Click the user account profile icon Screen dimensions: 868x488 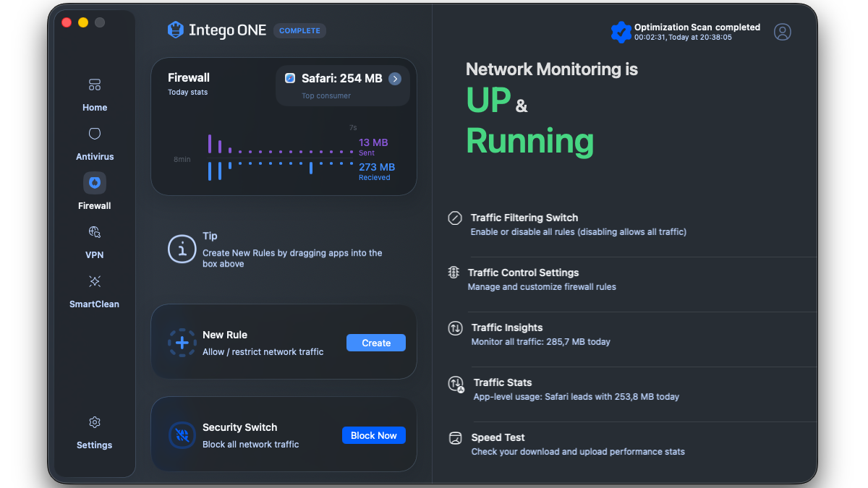tap(782, 32)
